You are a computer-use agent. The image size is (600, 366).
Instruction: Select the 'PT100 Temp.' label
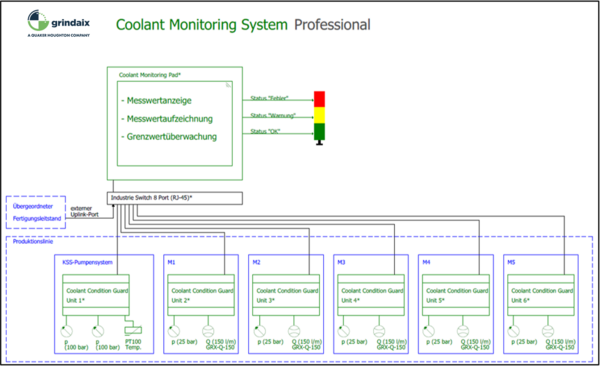point(133,344)
